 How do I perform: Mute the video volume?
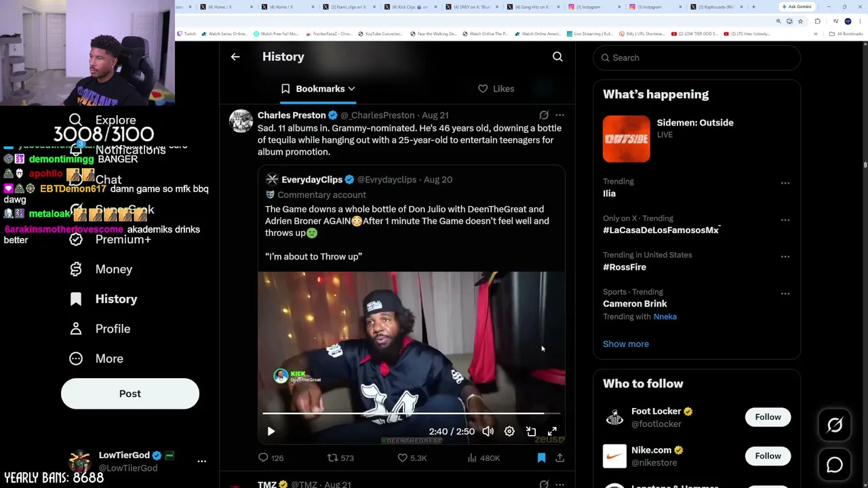tap(488, 431)
